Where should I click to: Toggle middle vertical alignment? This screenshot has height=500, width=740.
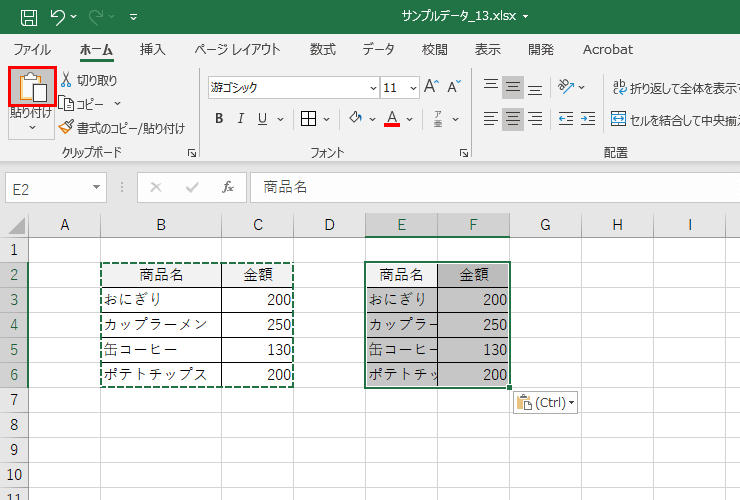click(513, 87)
